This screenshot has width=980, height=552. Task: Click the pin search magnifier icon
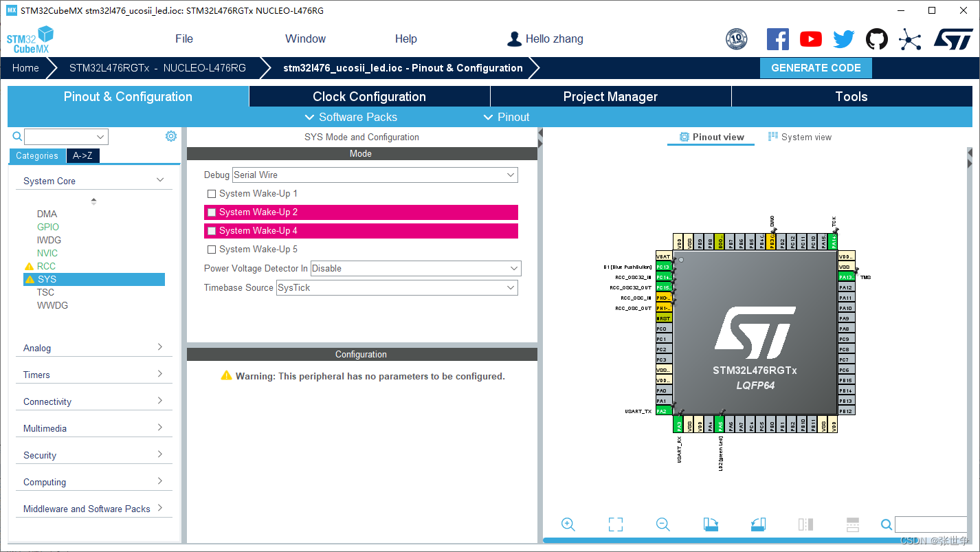pyautogui.click(x=887, y=525)
